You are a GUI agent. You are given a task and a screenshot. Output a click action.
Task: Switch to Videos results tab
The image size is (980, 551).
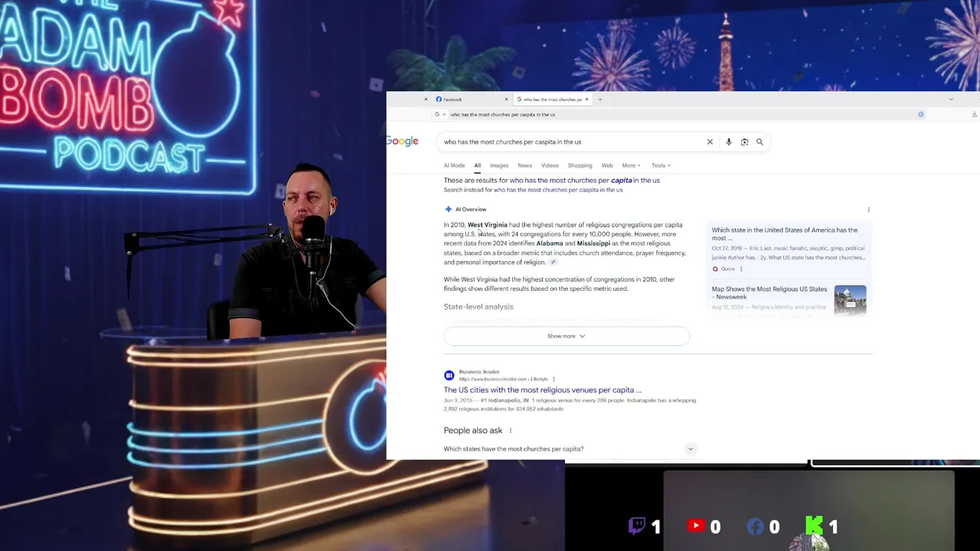(x=550, y=165)
